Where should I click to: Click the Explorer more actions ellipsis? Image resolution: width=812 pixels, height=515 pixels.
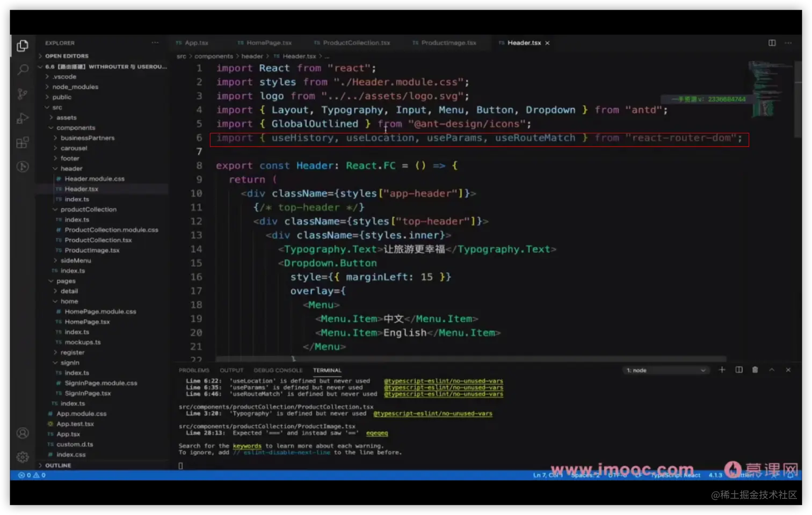155,42
